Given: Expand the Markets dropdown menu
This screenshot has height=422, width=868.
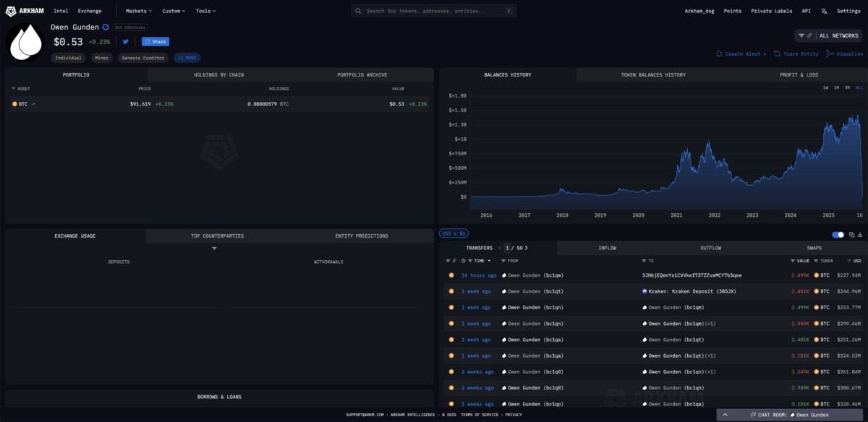Looking at the screenshot, I should (138, 11).
